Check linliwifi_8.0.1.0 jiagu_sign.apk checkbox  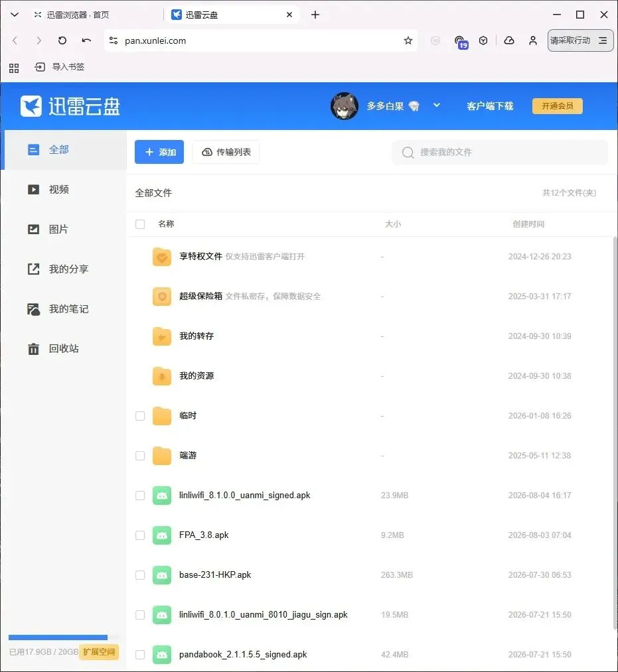click(x=140, y=615)
